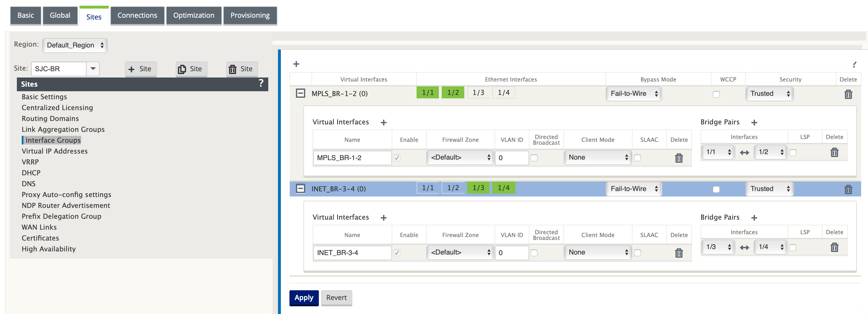The width and height of the screenshot is (868, 314).
Task: Open Virtual IP Addresses section
Action: pos(55,151)
